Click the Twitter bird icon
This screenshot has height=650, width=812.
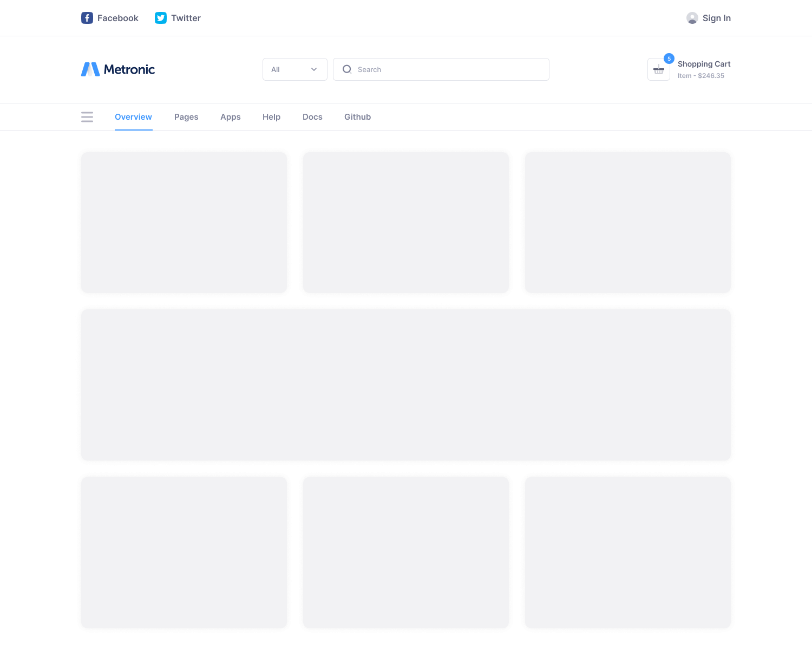coord(161,18)
